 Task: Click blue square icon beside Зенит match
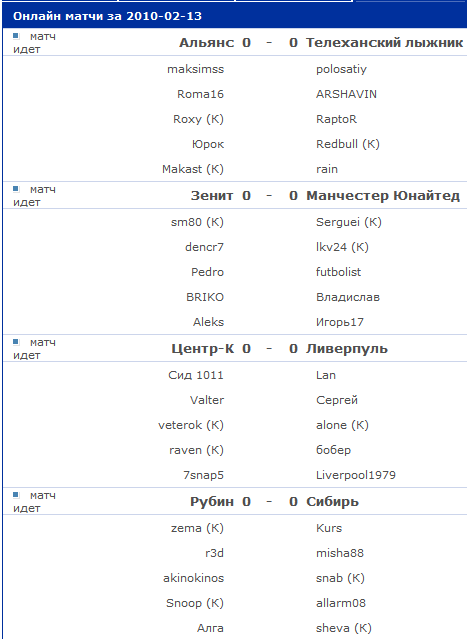point(16,189)
